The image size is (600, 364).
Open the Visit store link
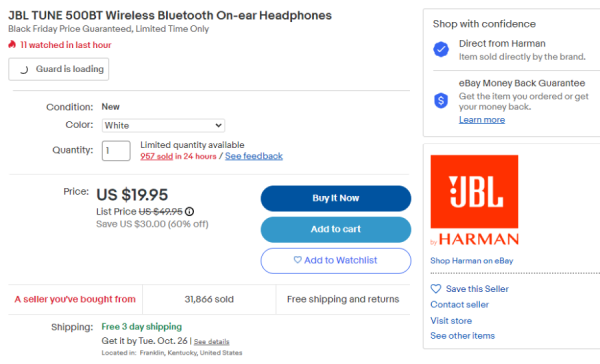point(451,321)
